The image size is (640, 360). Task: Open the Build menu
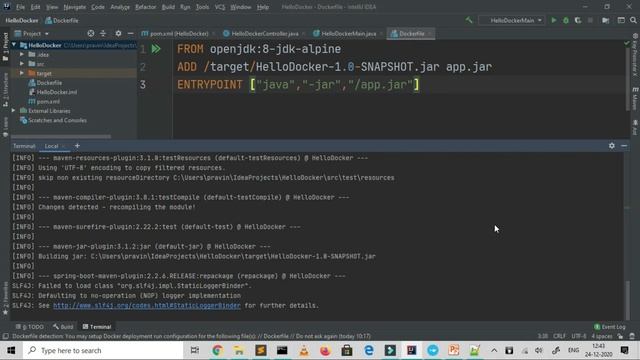[x=168, y=7]
